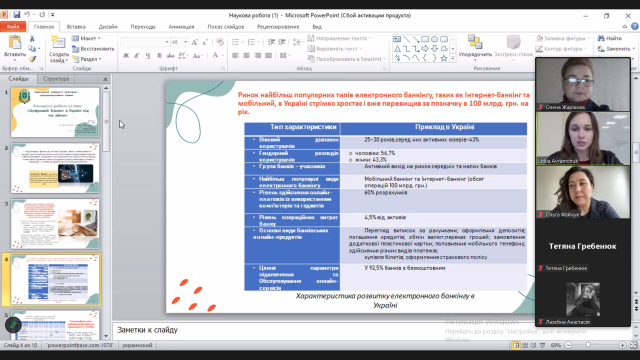The width and height of the screenshot is (640, 360).
Task: Open the Раздел section dropdown
Action: pyautogui.click(x=87, y=59)
